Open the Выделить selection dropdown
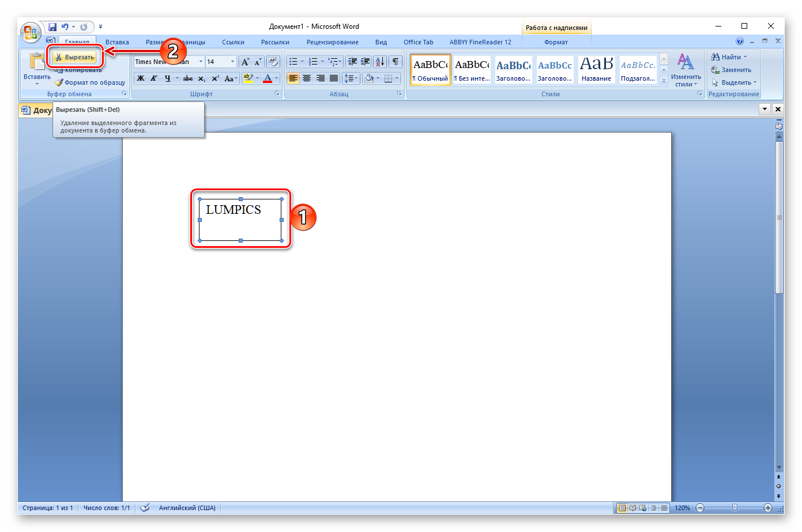 pyautogui.click(x=735, y=82)
